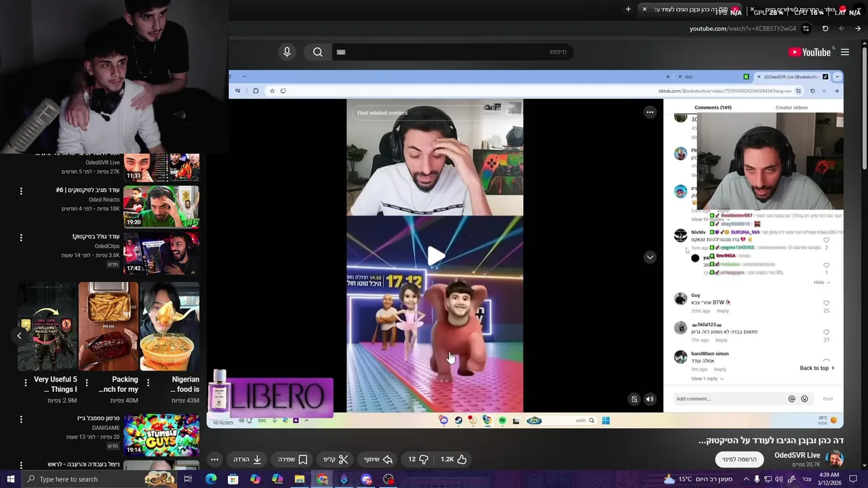The image size is (868, 488).
Task: Open the emoji picker in comment box
Action: coord(805,399)
